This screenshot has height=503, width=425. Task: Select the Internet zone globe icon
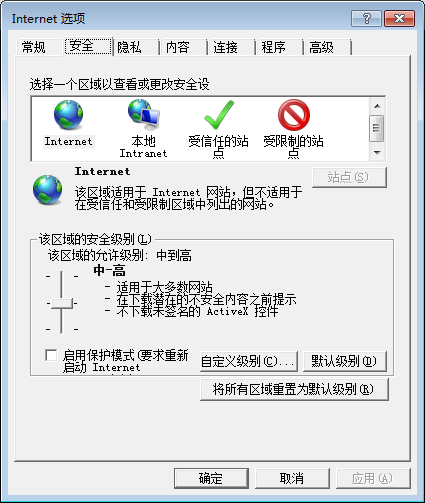pyautogui.click(x=68, y=115)
